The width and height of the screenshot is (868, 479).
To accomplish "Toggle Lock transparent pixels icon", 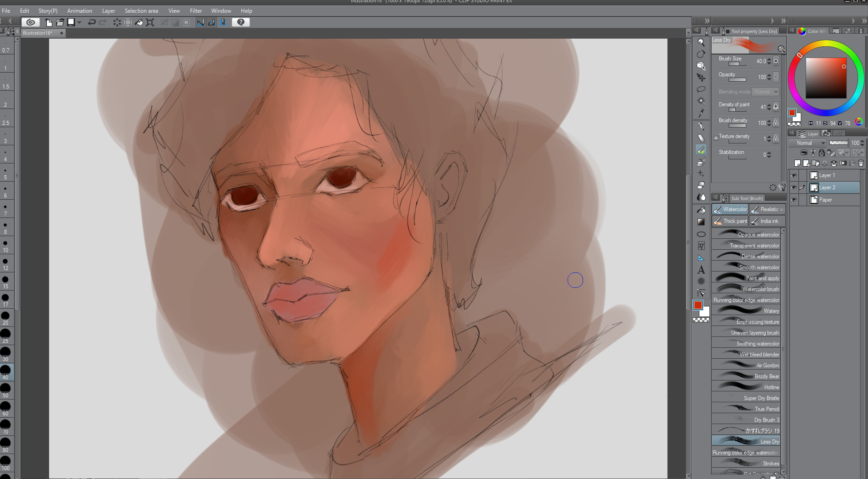I will tap(831, 153).
